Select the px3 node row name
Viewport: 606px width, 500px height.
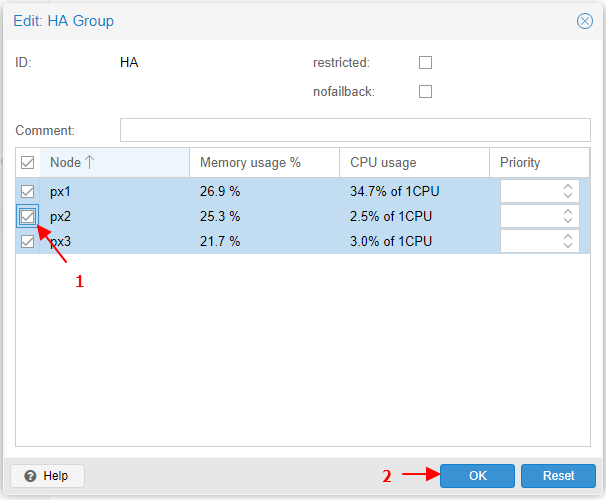pyautogui.click(x=61, y=241)
